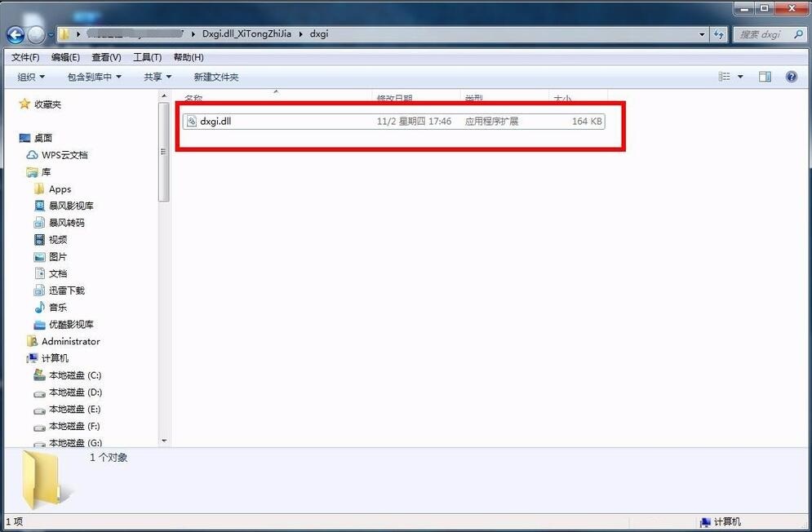Click the file size 164 KB
The width and height of the screenshot is (812, 532).
coord(587,122)
